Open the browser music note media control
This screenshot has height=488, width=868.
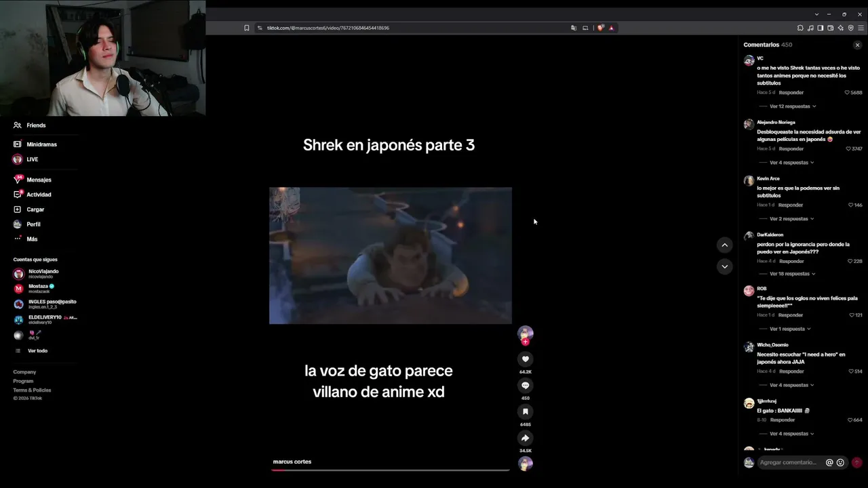(x=810, y=28)
